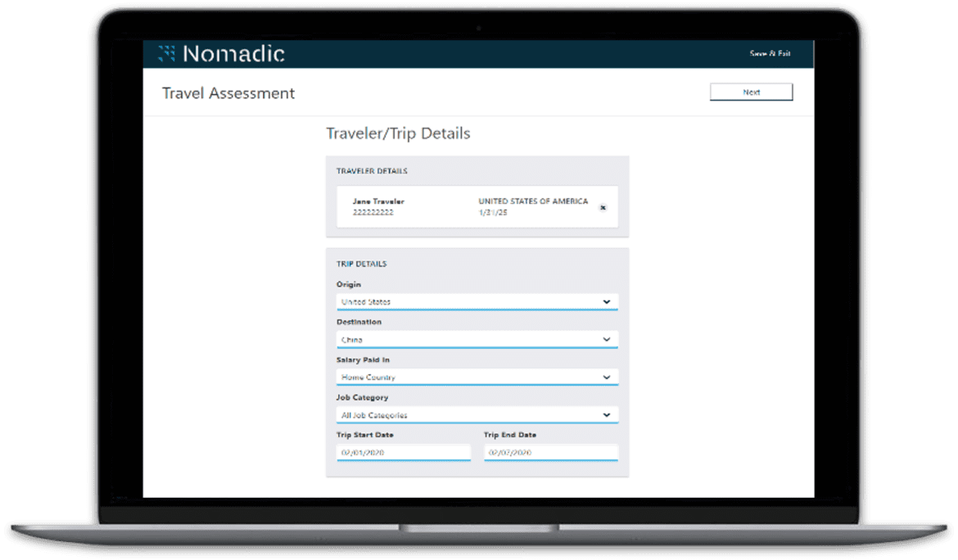958x560 pixels.
Task: Click the Nomadic logo icon
Action: (x=168, y=53)
